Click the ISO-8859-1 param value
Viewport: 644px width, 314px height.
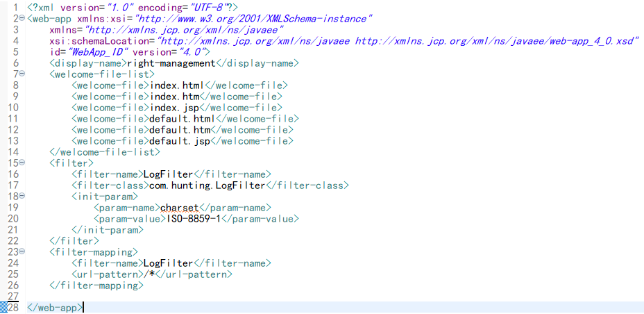194,218
